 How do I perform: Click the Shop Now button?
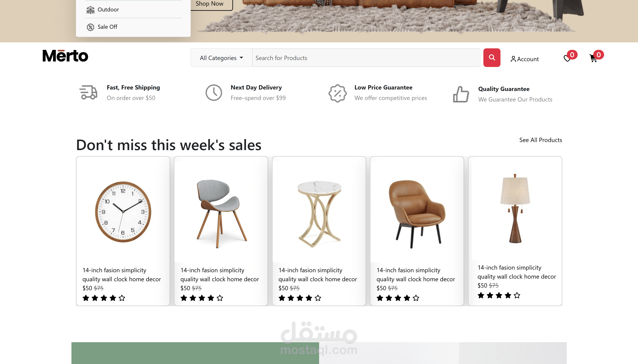209,4
